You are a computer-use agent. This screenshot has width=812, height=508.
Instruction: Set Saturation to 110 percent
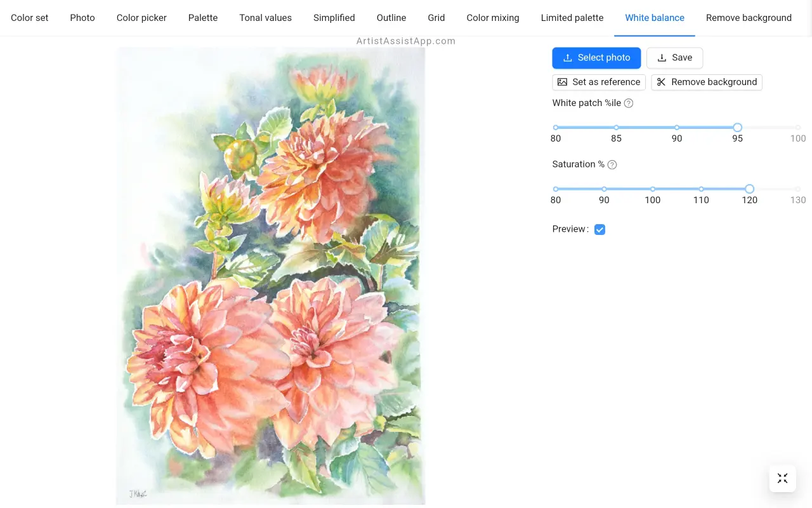coord(701,189)
